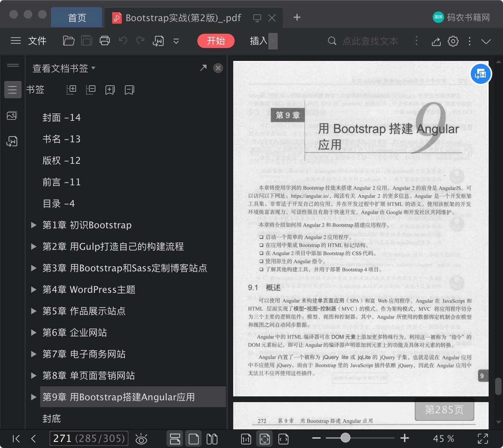Click the tab display monitor icon
The width and height of the screenshot is (503, 448).
pos(257,18)
